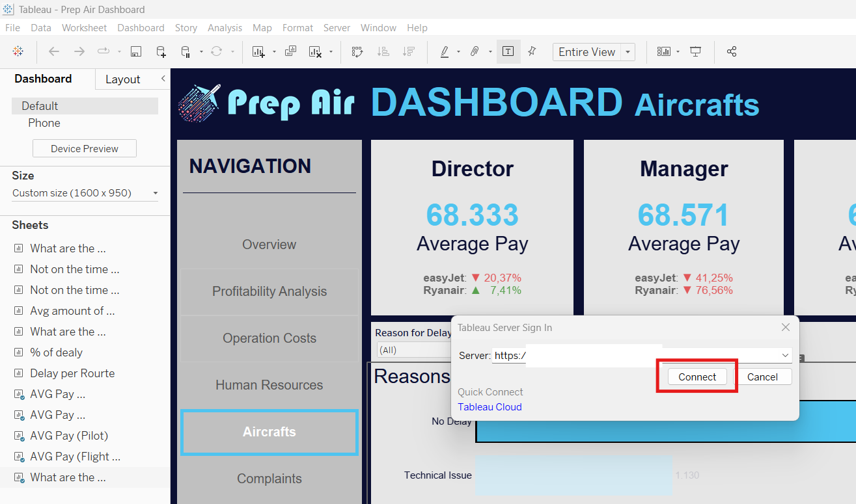Select the Phone device layout

[44, 123]
